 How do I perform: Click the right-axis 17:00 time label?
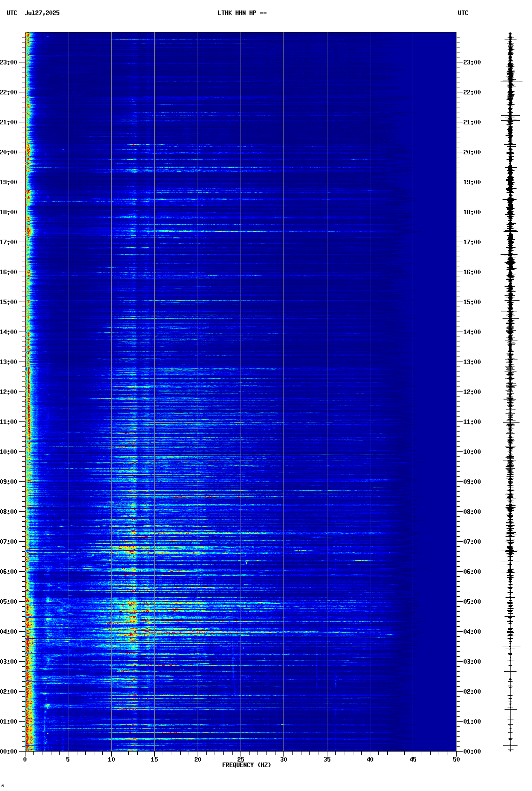click(472, 242)
